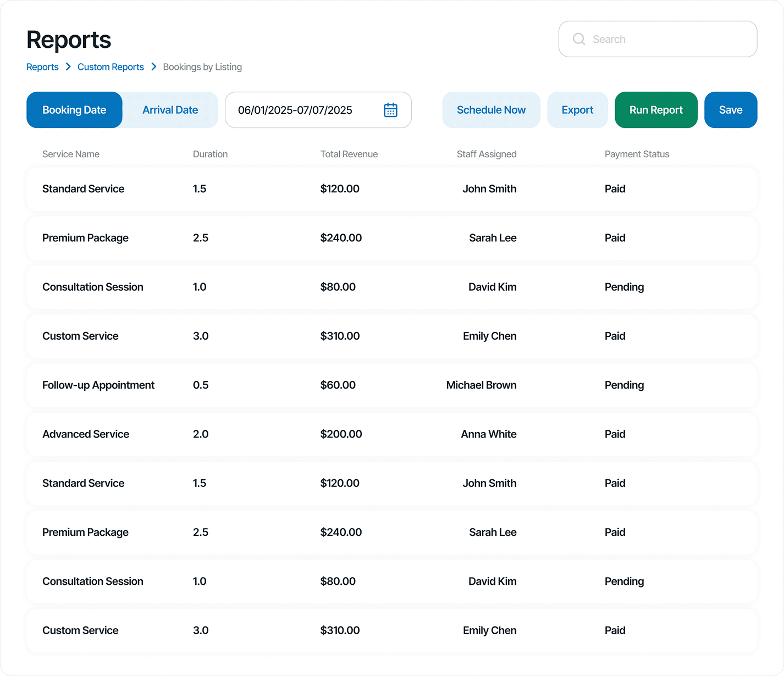Click staff name Anna White

click(489, 434)
